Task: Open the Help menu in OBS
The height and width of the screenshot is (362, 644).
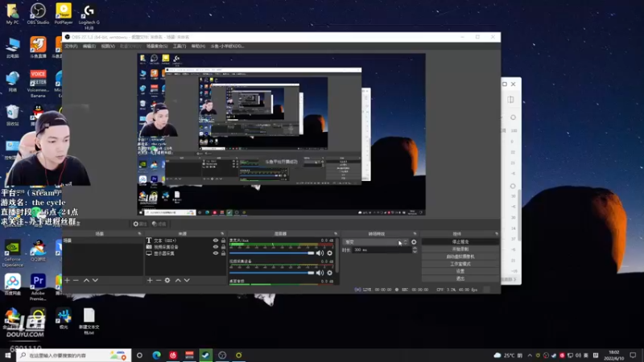Action: (x=198, y=47)
